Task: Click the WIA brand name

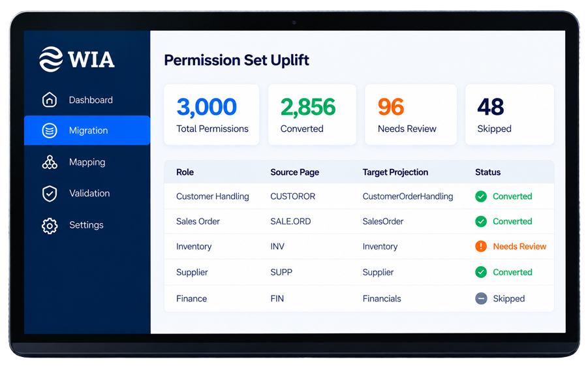Action: point(91,59)
